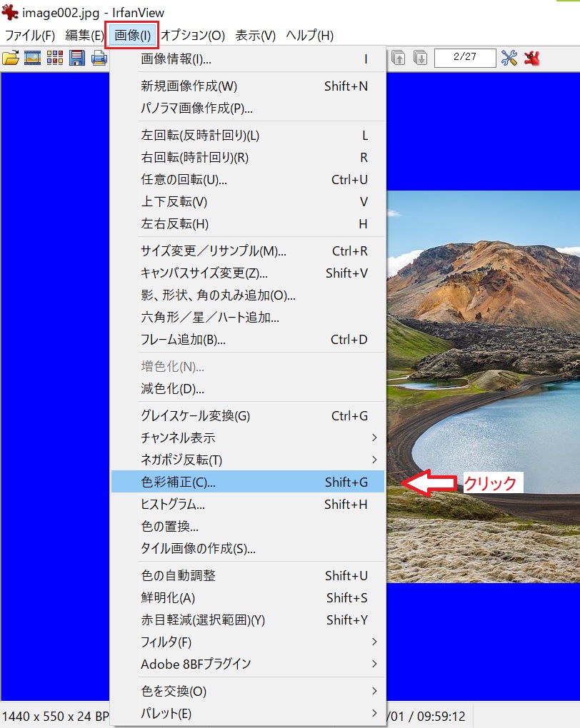Expand the Adobe 8BFプラグイン submenu
The image size is (580, 728).
pyautogui.click(x=214, y=664)
